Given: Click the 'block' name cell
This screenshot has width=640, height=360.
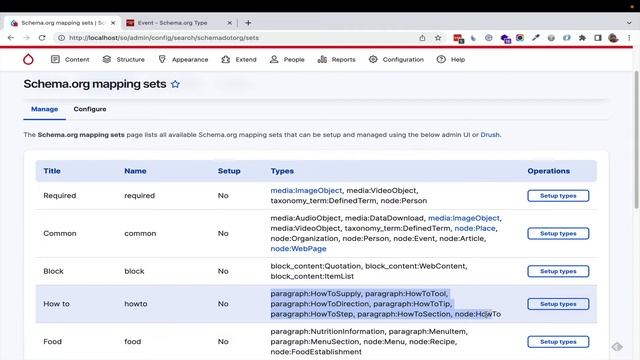Looking at the screenshot, I should point(134,271).
